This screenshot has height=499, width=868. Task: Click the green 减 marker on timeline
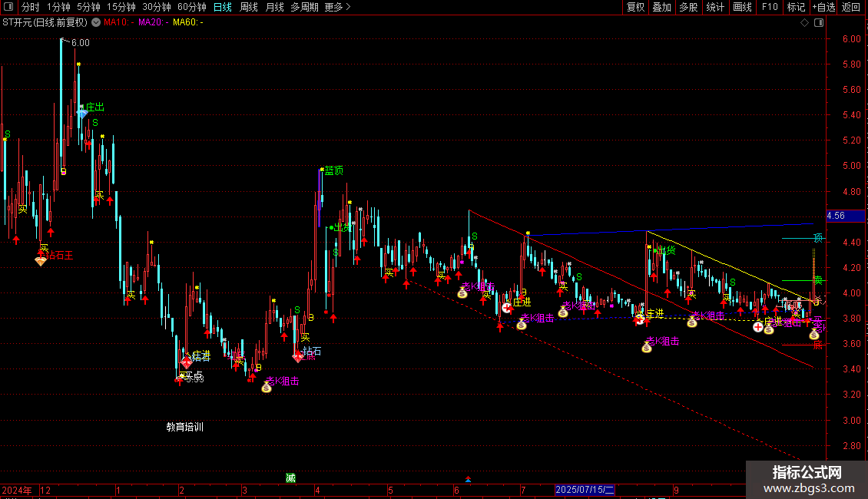click(290, 478)
